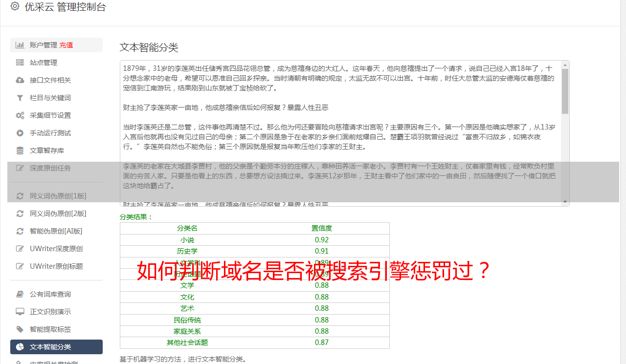Screen dimensions: 626x364
Task: Click the book icon for 公有词库查询
Action: coord(20,294)
